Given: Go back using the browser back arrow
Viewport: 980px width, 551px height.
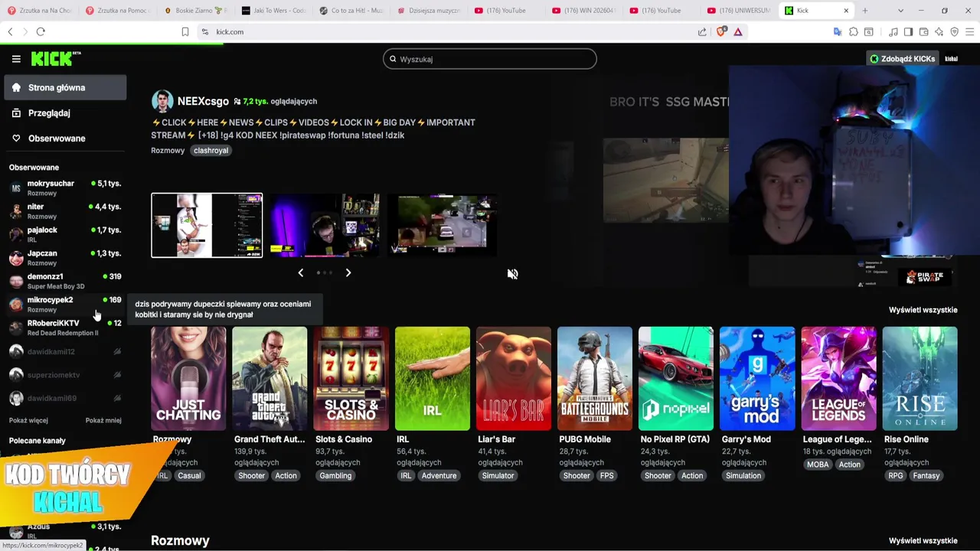Looking at the screenshot, I should coord(10,31).
